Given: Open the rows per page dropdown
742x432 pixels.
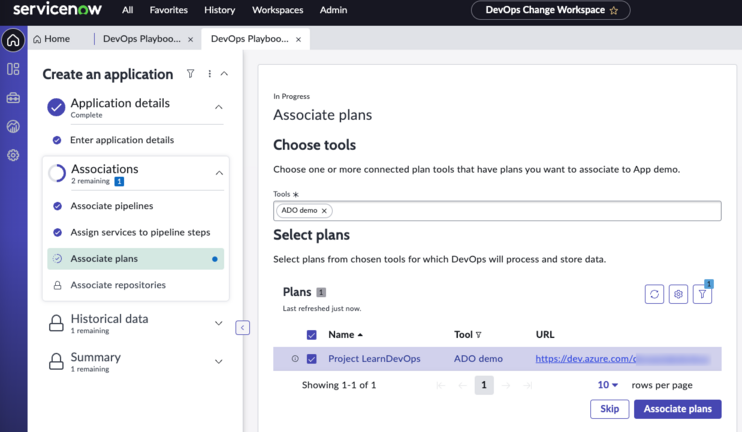Looking at the screenshot, I should (608, 385).
